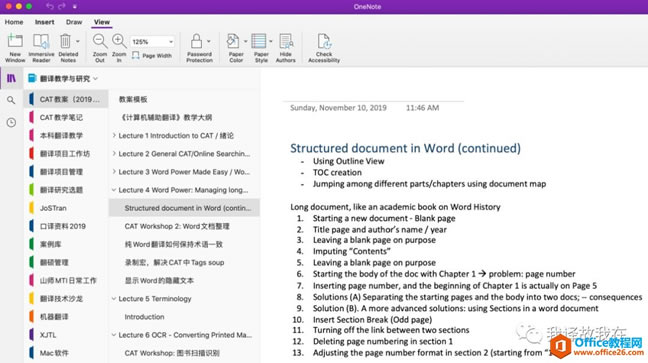Open the 翻译项目管理 section
Image resolution: width=648 pixels, height=363 pixels.
point(66,172)
